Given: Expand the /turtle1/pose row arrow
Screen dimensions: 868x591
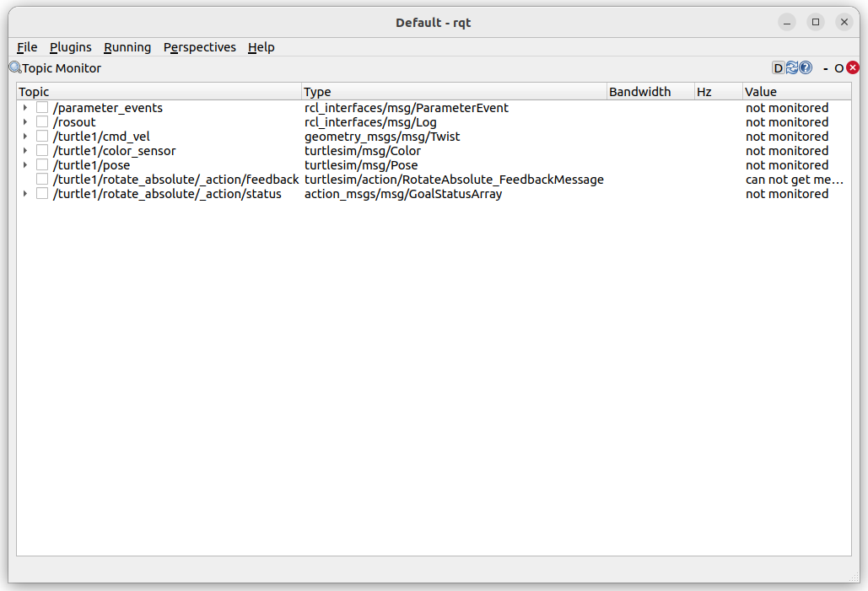Looking at the screenshot, I should click(25, 165).
